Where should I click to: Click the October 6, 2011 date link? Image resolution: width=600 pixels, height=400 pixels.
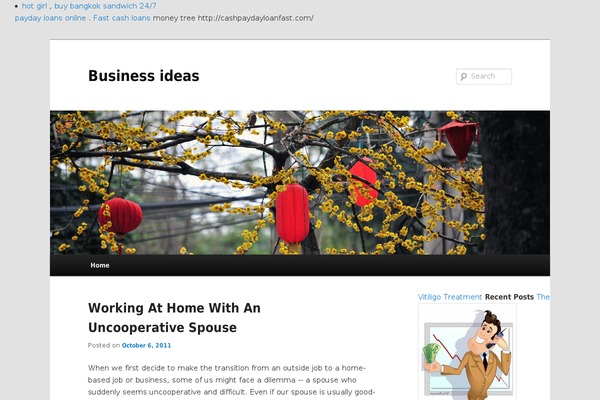click(146, 345)
